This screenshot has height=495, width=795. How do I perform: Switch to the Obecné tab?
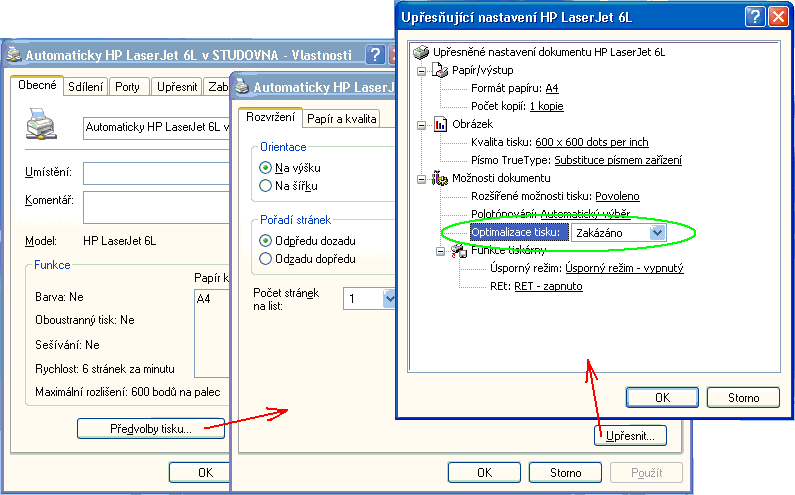[x=37, y=85]
